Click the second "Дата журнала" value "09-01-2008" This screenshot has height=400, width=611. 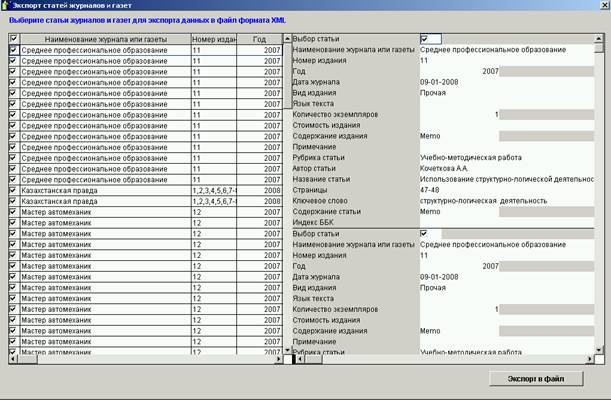tap(439, 277)
